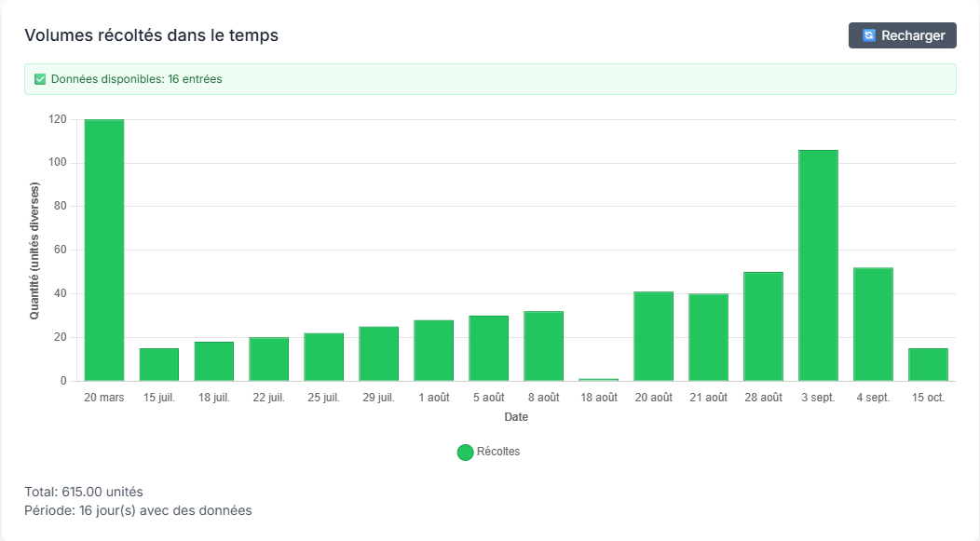The width and height of the screenshot is (980, 541).
Task: Click the tiny 18 août bar
Action: click(x=598, y=379)
